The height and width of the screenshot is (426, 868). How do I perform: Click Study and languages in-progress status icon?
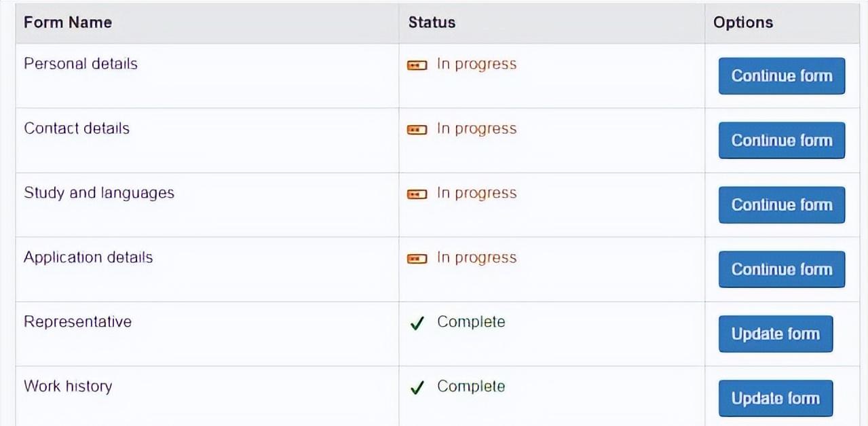pos(417,194)
